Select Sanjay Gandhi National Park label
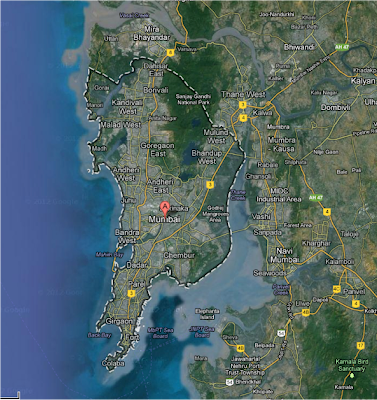 pyautogui.click(x=193, y=99)
